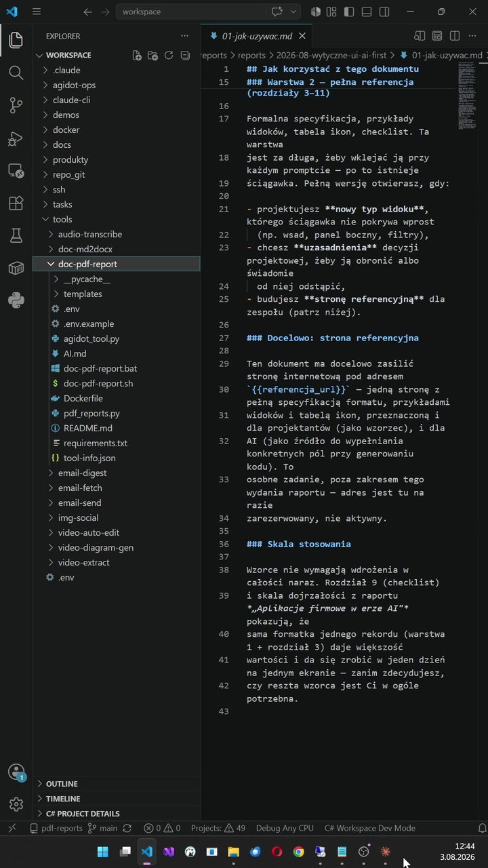
Task: Open the Dockerfile in Explorer
Action: (x=83, y=398)
